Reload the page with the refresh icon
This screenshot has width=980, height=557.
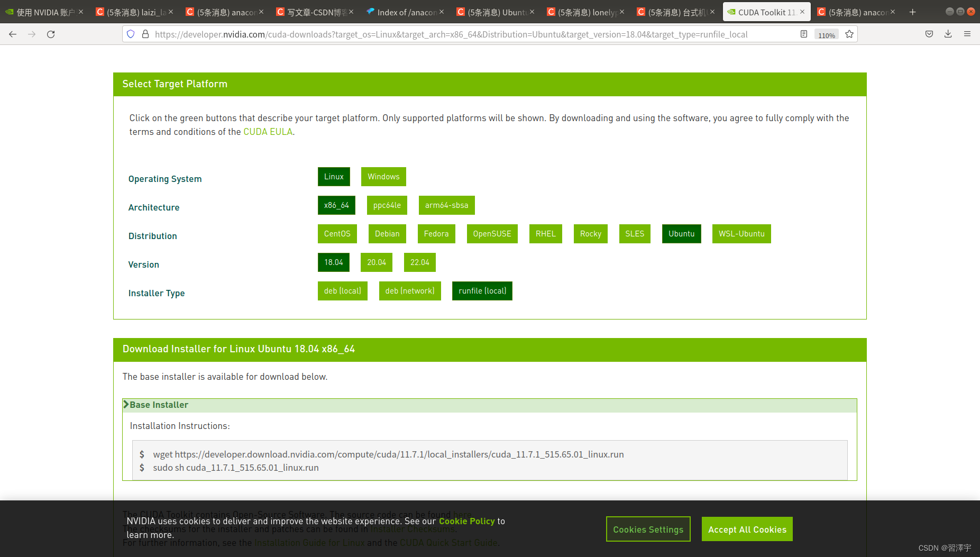51,34
